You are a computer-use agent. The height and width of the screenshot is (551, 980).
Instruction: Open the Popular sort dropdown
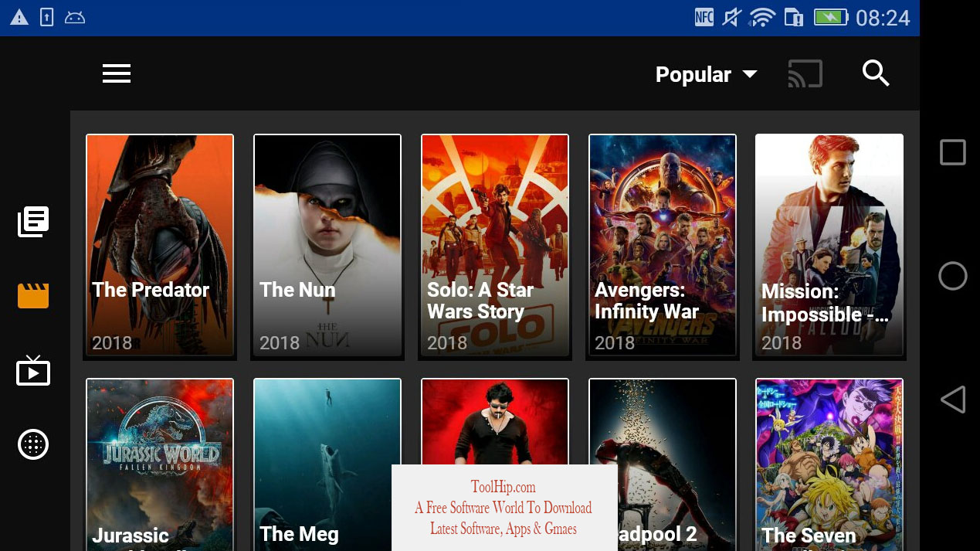(706, 74)
